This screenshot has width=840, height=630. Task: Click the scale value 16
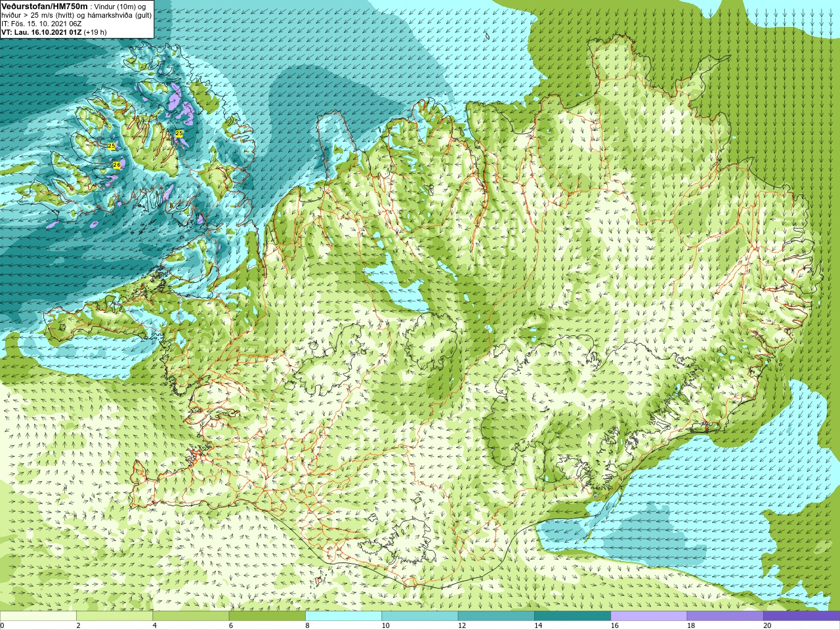tap(615, 625)
